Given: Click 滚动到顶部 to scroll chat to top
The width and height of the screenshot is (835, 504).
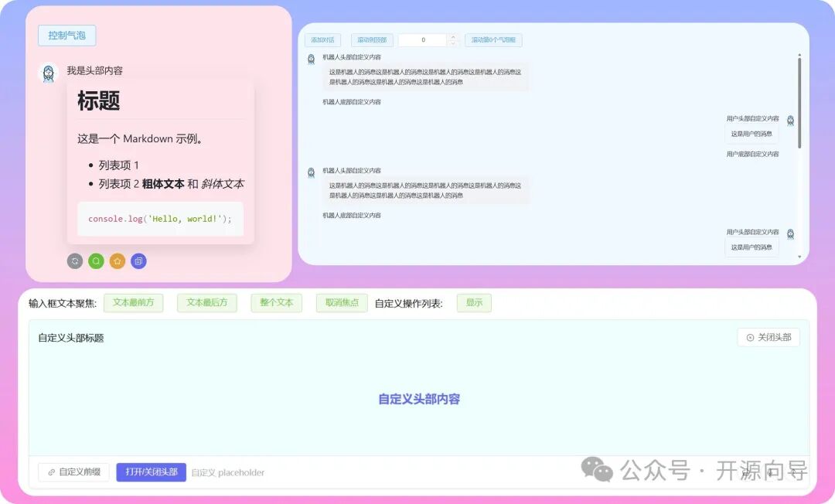Looking at the screenshot, I should [x=373, y=39].
